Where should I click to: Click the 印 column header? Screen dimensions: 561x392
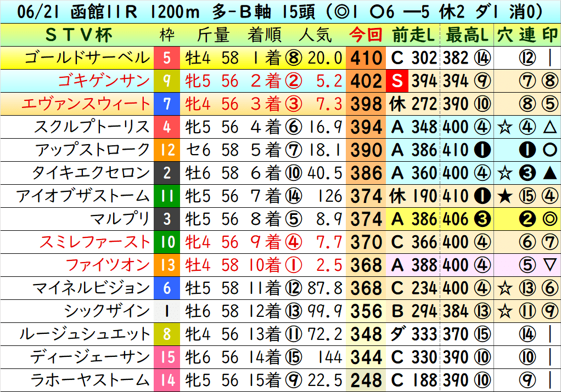[x=552, y=33]
